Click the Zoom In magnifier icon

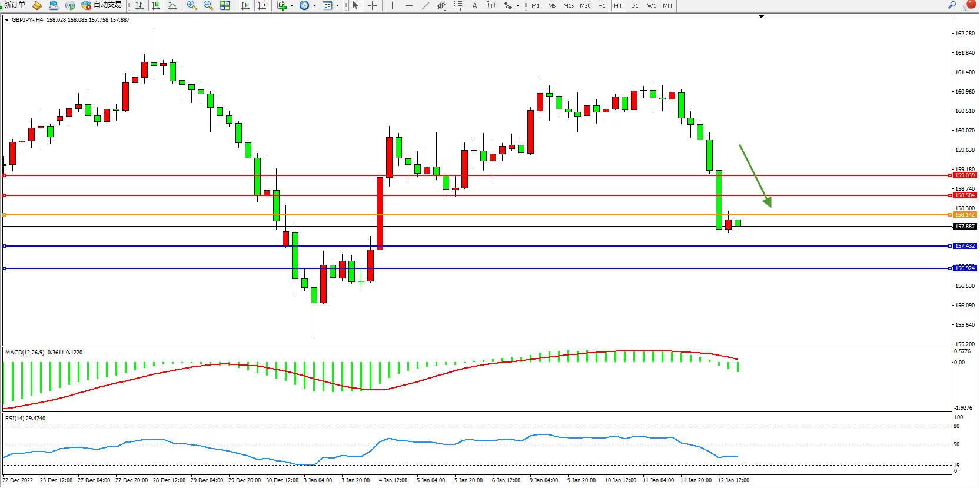pyautogui.click(x=192, y=5)
